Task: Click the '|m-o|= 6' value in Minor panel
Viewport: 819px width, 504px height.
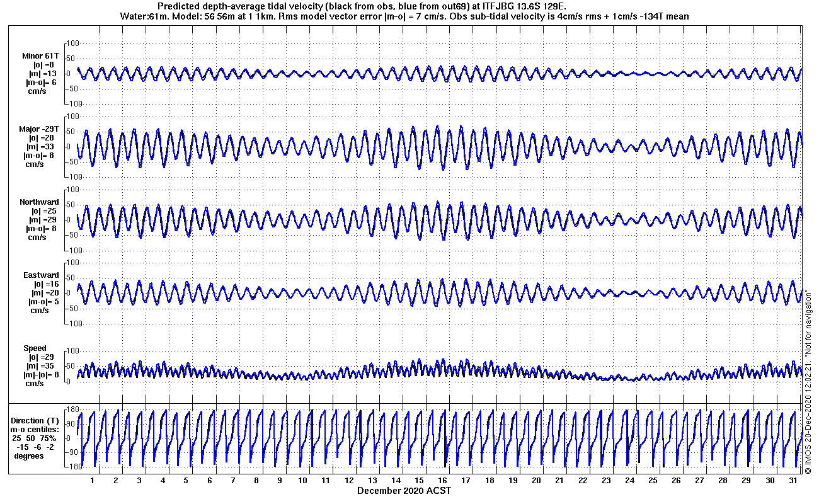Action: [41, 83]
